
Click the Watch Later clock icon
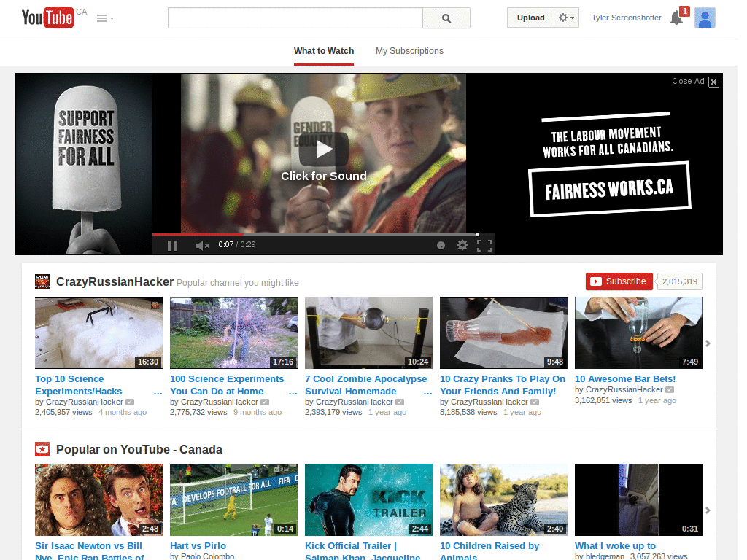441,245
